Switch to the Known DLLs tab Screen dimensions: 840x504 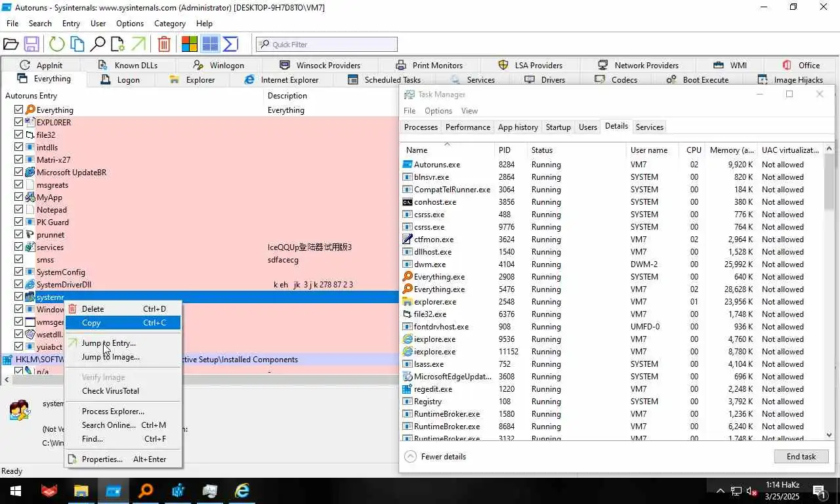128,65
